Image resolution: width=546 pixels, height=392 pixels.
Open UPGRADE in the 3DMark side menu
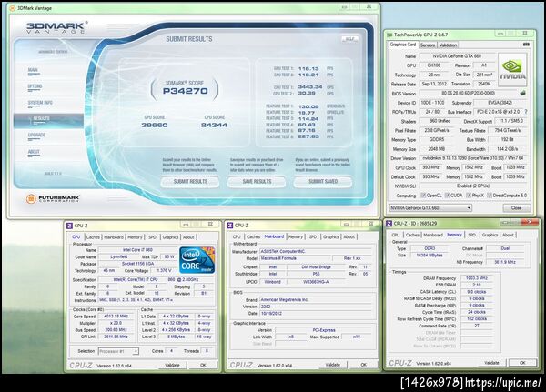(36, 136)
